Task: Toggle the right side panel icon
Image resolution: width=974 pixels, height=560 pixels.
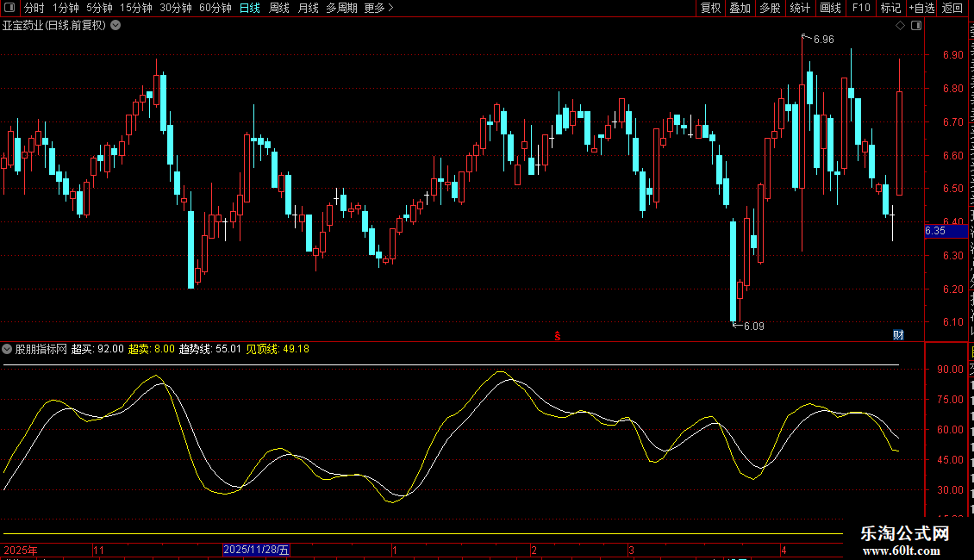Action: pos(916,26)
